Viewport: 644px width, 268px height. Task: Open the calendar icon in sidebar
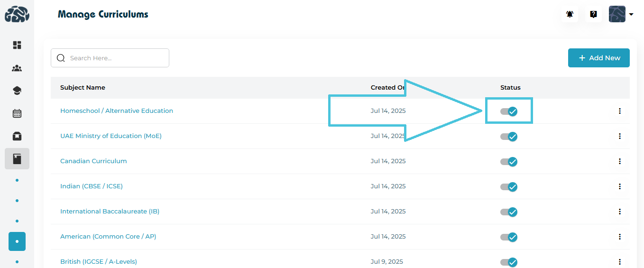17,113
